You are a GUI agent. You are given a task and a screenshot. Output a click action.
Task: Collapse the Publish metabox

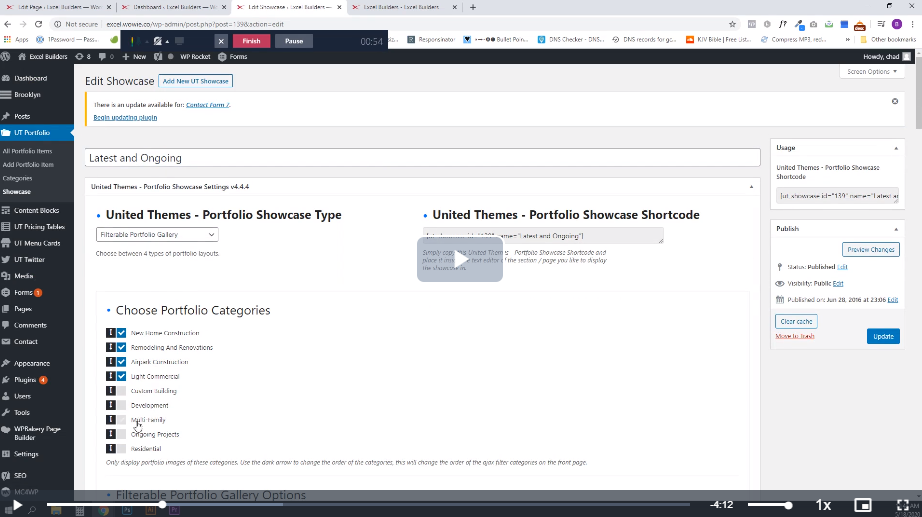pos(895,228)
